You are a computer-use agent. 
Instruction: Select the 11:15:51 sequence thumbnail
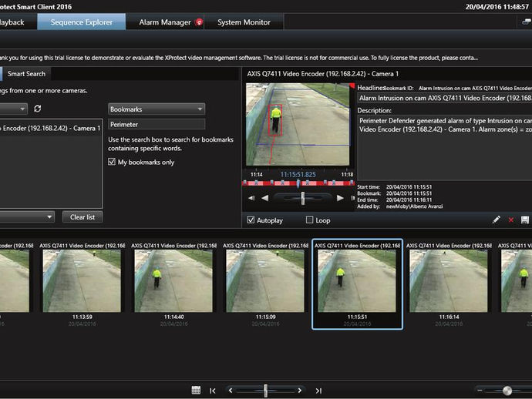point(357,284)
